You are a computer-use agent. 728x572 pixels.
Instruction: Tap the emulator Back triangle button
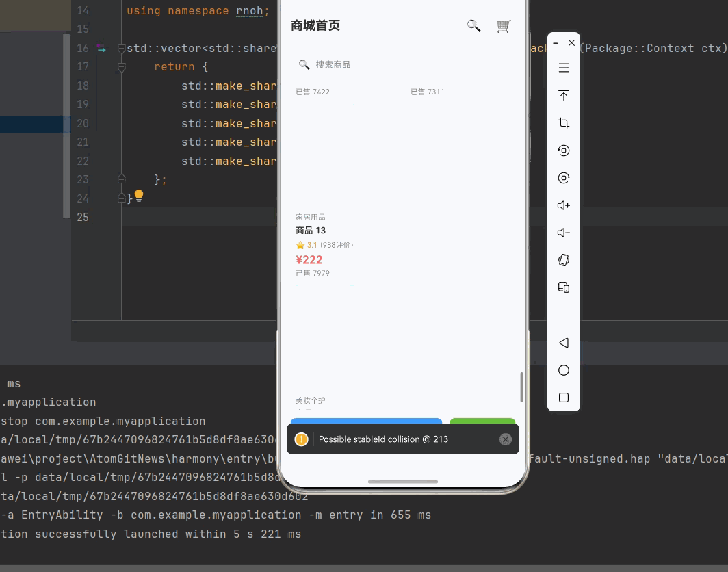564,343
